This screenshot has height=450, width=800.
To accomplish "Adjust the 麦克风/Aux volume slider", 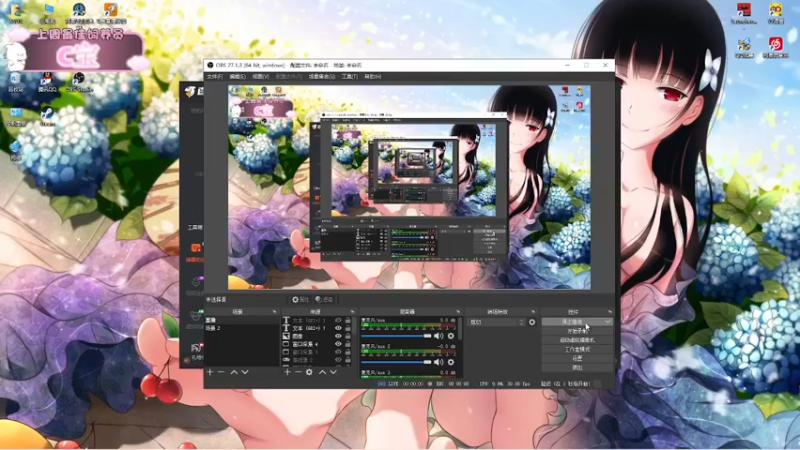I will click(396, 336).
